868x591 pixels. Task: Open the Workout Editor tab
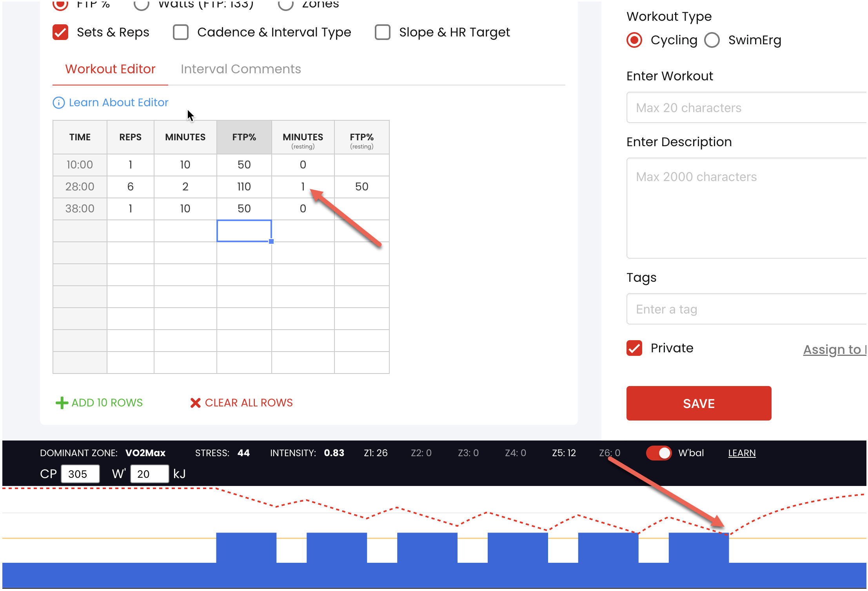[110, 69]
